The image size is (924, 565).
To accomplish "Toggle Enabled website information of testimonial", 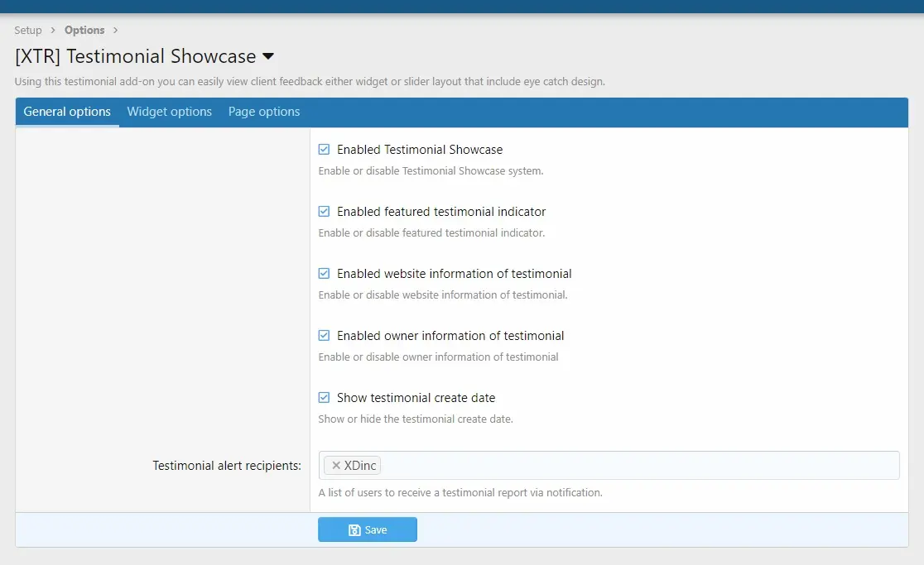I will coord(324,274).
